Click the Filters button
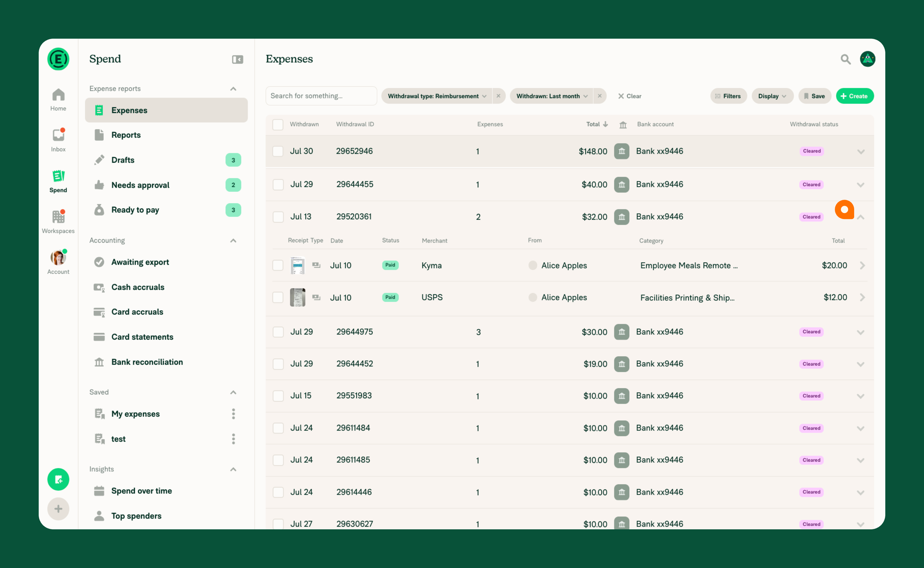This screenshot has height=568, width=924. click(x=728, y=96)
